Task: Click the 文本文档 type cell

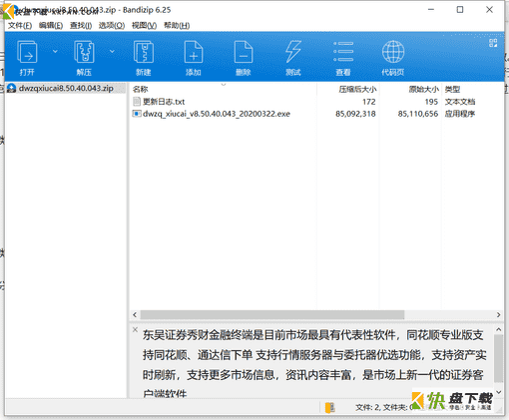Action: click(460, 102)
